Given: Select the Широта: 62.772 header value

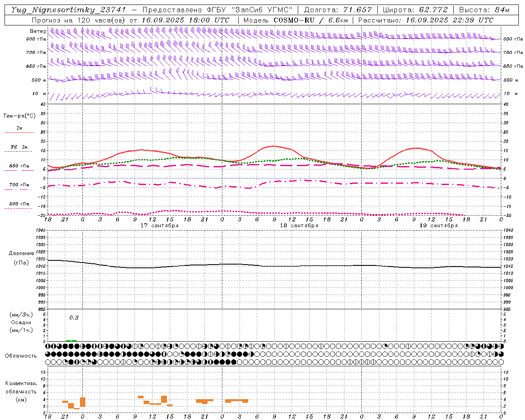Looking at the screenshot, I should (x=415, y=10).
